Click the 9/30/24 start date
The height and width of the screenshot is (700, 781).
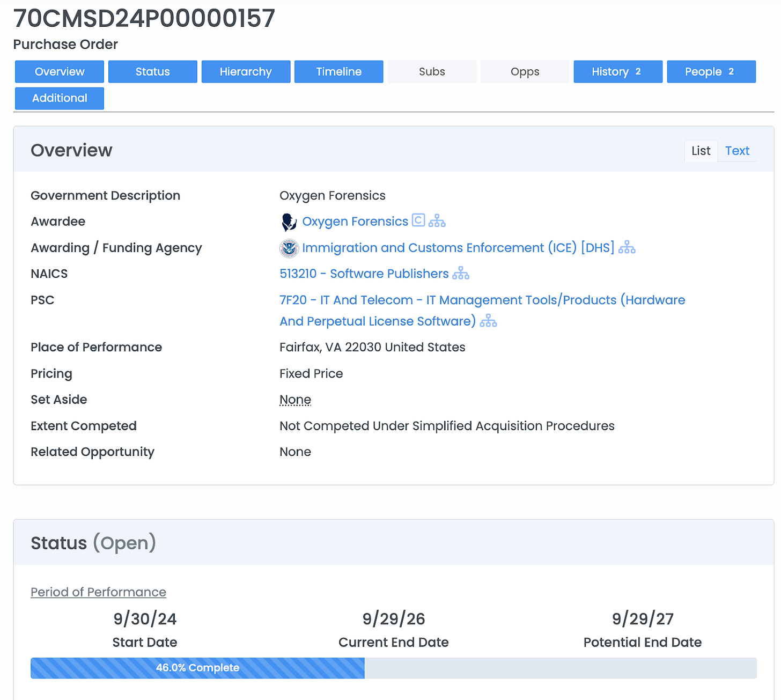click(145, 619)
